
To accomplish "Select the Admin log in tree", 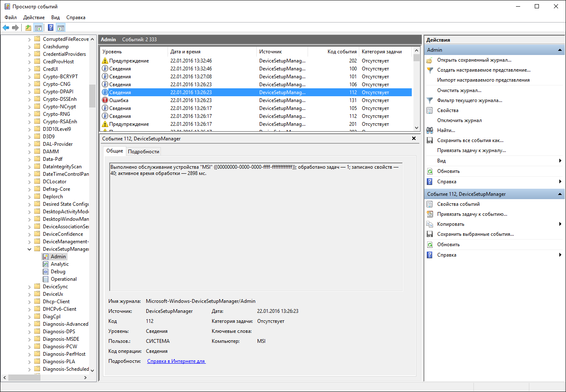I will pyautogui.click(x=58, y=257).
